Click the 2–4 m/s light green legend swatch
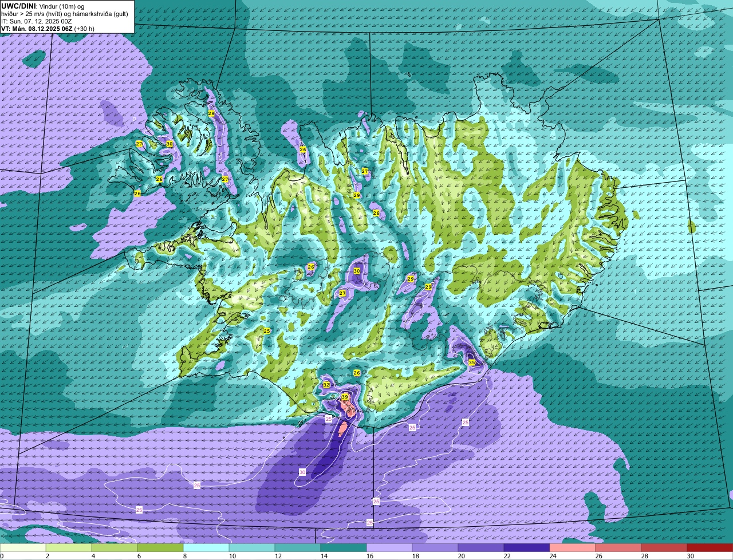 tap(69, 548)
